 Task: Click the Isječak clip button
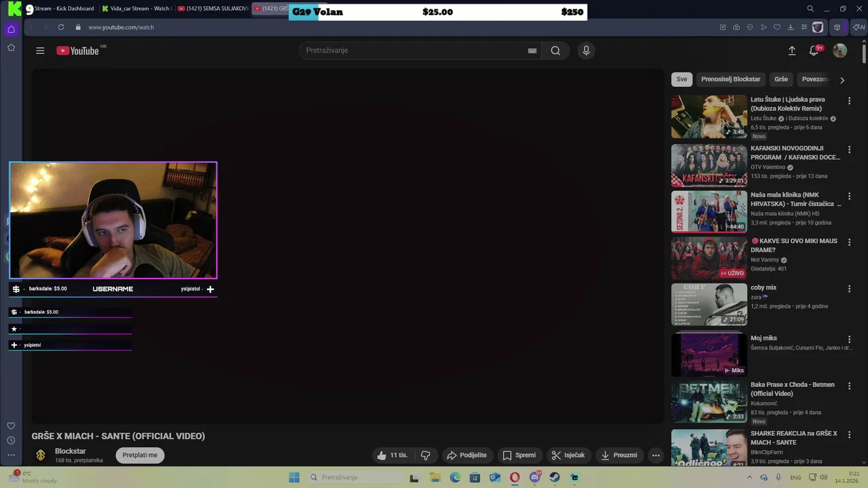pyautogui.click(x=568, y=455)
